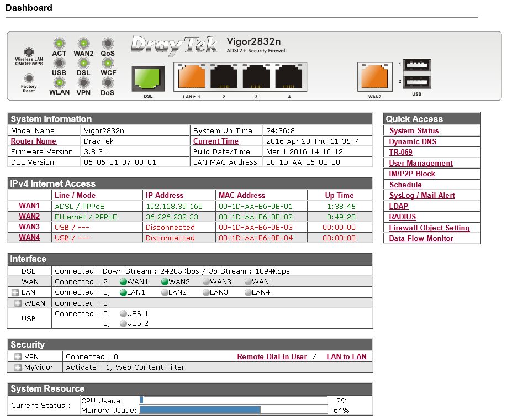The image size is (507, 420).
Task: Click the grey LAN4 status dot
Action: (x=248, y=292)
